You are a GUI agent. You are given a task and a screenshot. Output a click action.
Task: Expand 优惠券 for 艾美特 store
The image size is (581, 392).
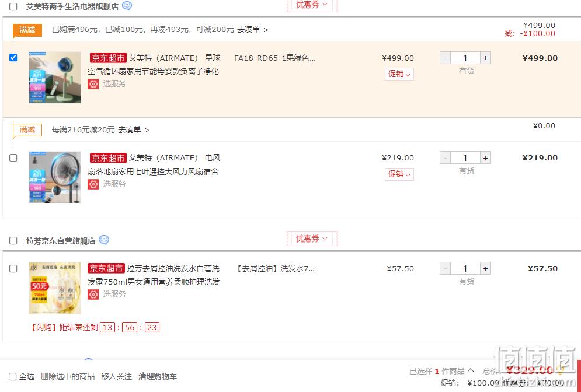(312, 5)
